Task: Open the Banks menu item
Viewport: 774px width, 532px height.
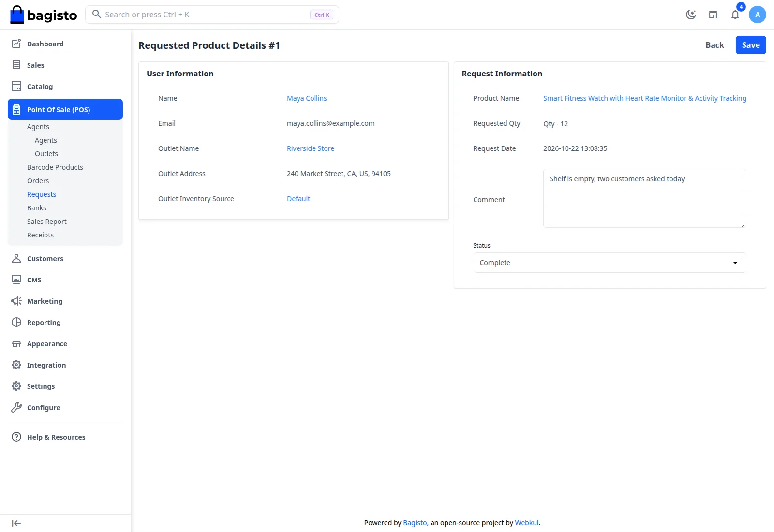Action: [37, 208]
